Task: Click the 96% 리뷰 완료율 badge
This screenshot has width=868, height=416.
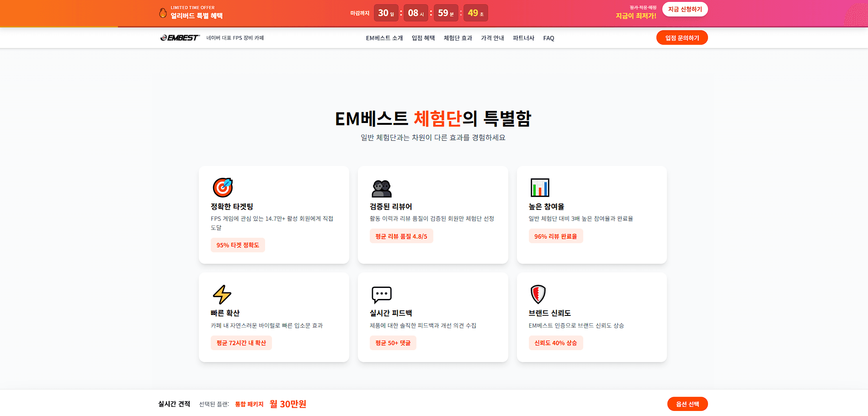Action: tap(556, 236)
